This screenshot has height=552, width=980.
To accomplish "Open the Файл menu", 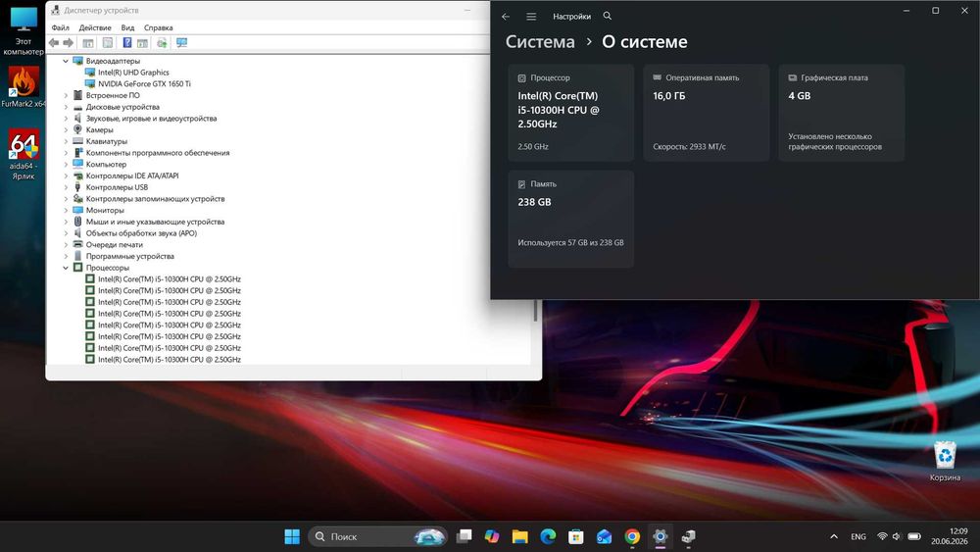I will coord(60,27).
